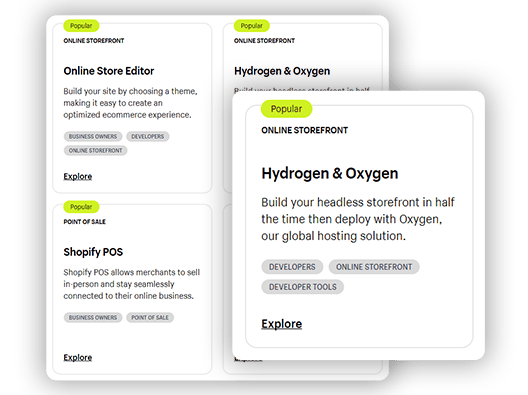Click BUSINESS OWNERS tag in Online Store Editor card
Image resolution: width=528 pixels, height=395 pixels.
(93, 136)
